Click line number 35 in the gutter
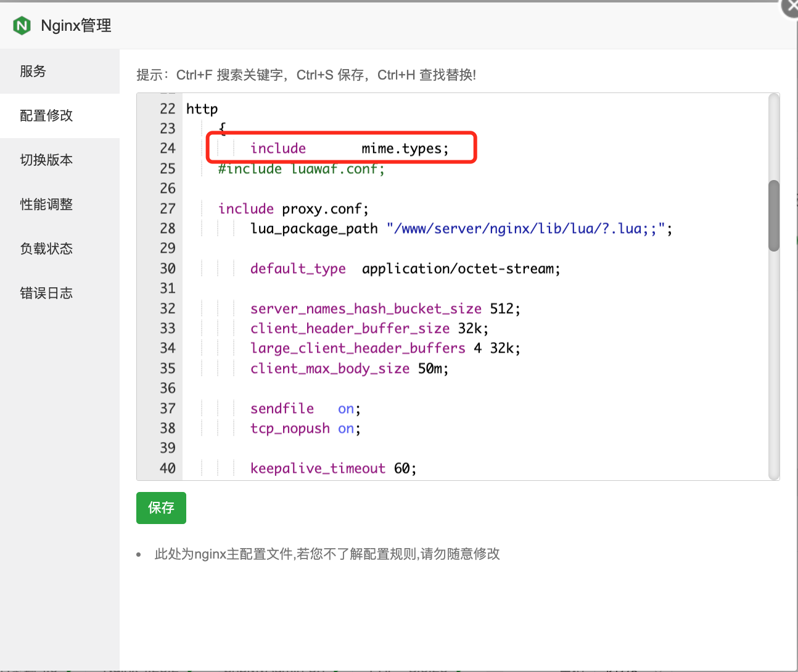This screenshot has width=798, height=672. tap(168, 369)
